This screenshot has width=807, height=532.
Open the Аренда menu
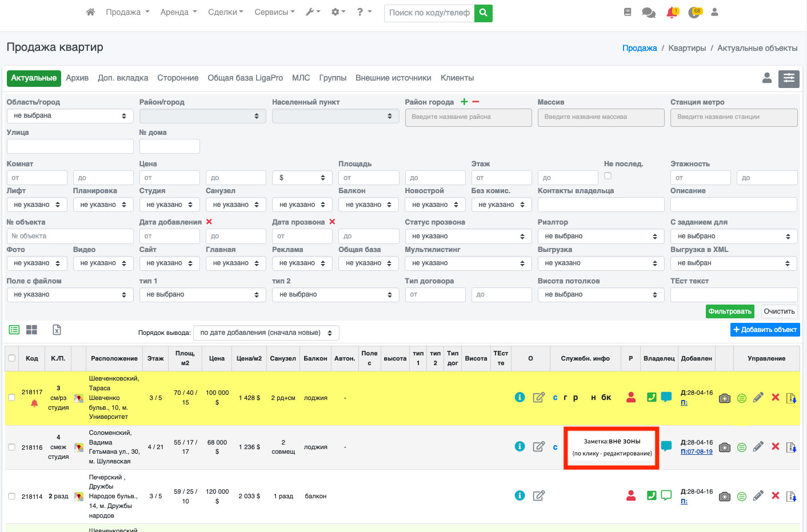coord(178,12)
